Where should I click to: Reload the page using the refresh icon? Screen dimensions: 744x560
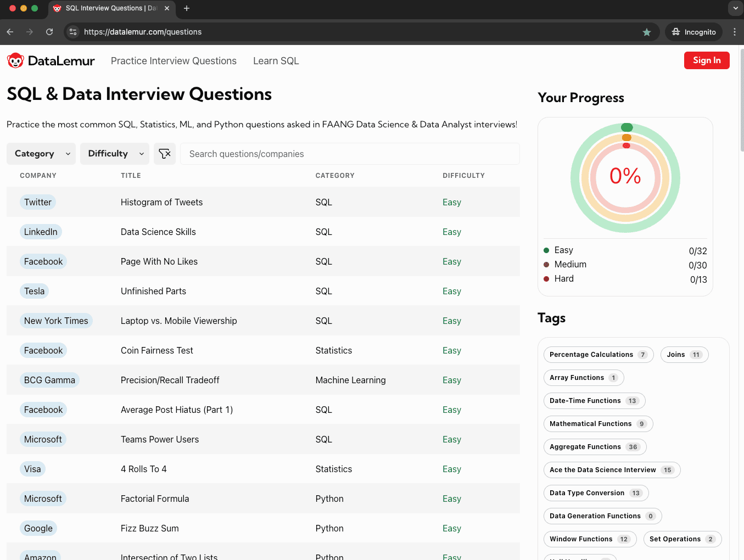click(x=49, y=32)
